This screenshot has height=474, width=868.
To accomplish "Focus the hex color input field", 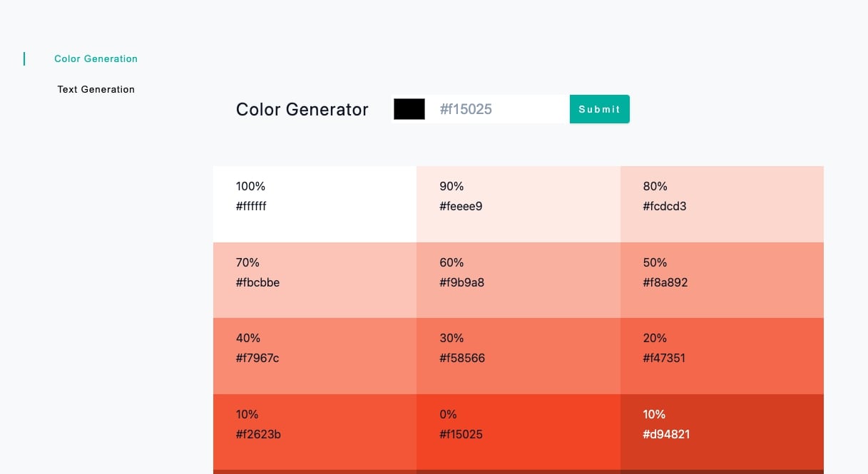I will 498,109.
